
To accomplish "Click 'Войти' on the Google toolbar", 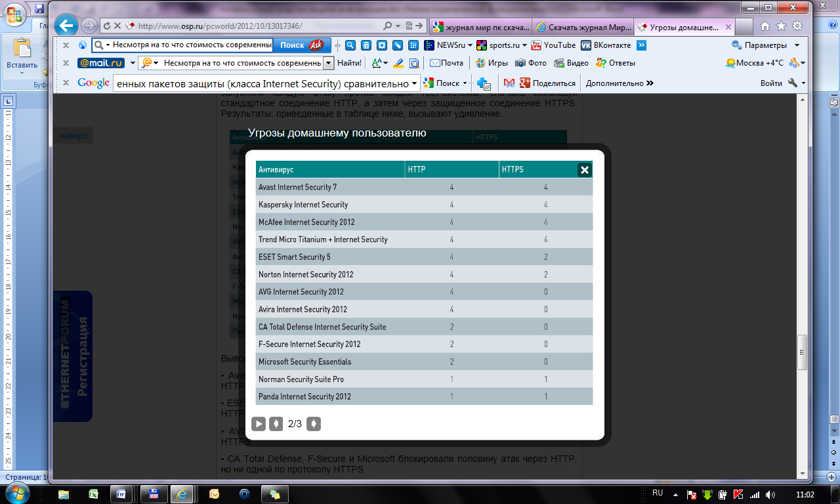I will click(771, 83).
